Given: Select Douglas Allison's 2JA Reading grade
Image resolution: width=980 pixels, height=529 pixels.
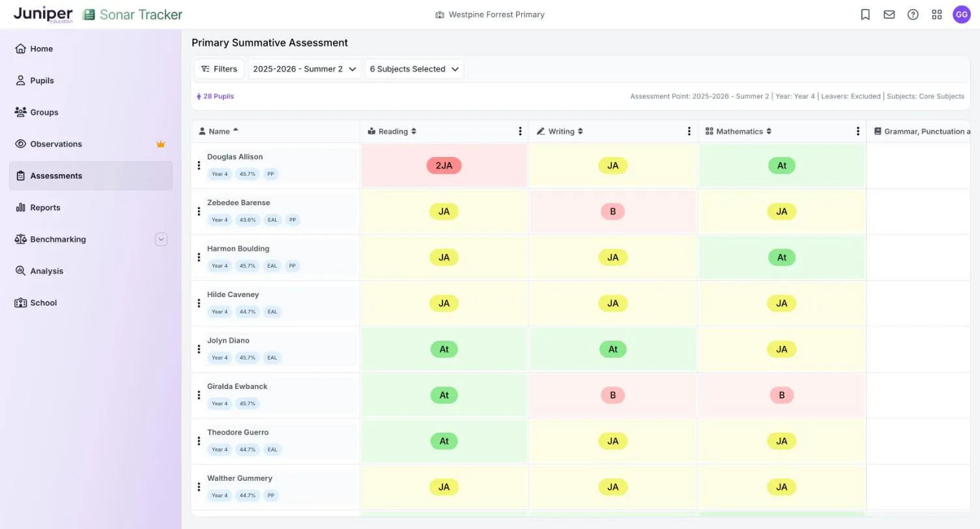Looking at the screenshot, I should pos(444,165).
